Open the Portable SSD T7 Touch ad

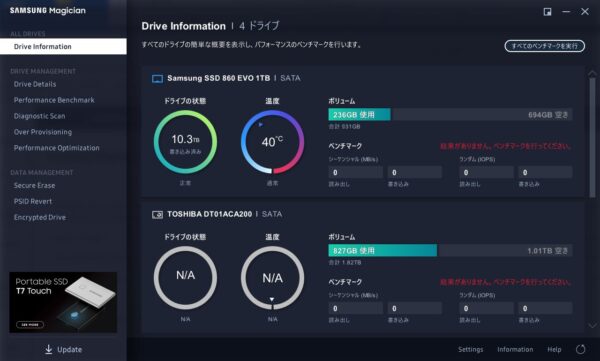63,302
